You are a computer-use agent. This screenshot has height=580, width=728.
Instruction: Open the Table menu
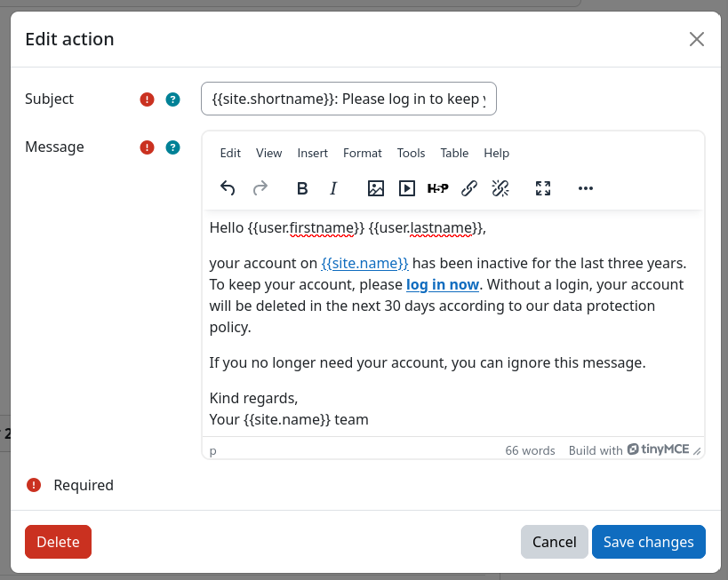[454, 153]
